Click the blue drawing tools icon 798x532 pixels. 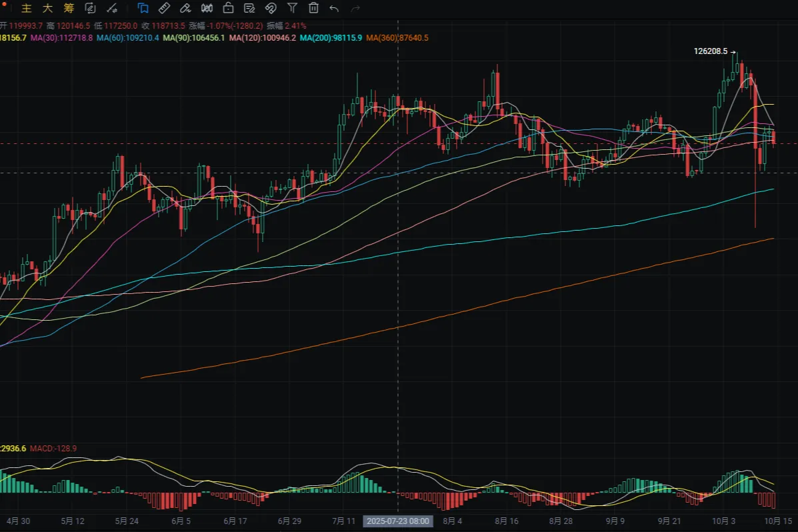coord(143,9)
